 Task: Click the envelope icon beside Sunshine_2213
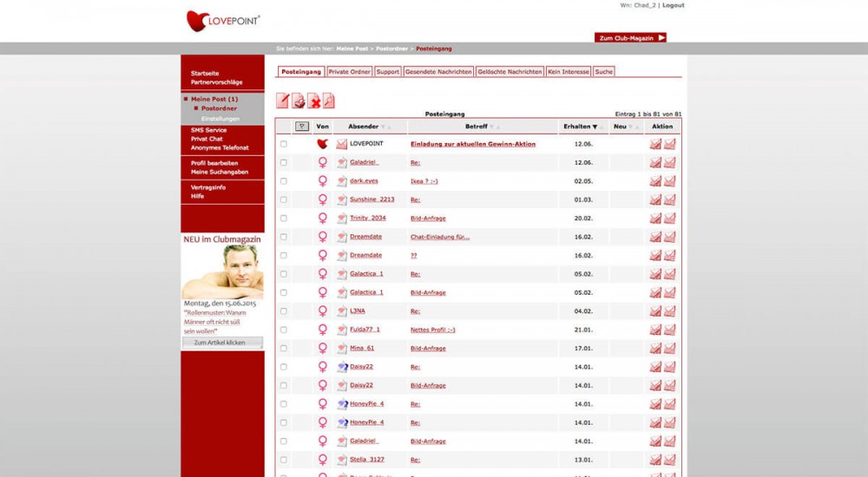342,199
